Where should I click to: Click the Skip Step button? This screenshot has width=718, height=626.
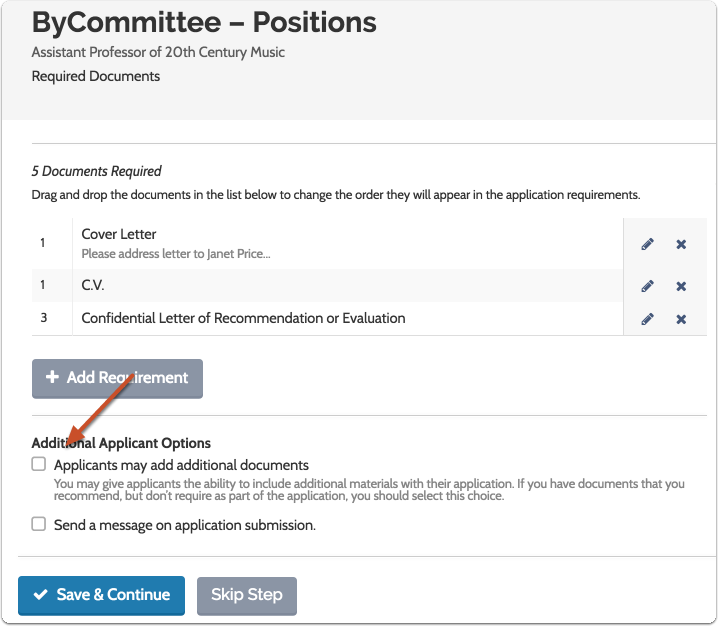tap(246, 595)
